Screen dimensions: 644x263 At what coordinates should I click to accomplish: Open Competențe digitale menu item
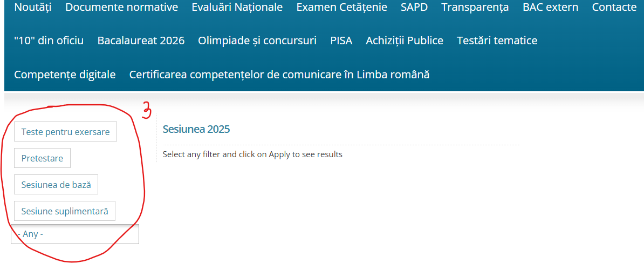(65, 75)
